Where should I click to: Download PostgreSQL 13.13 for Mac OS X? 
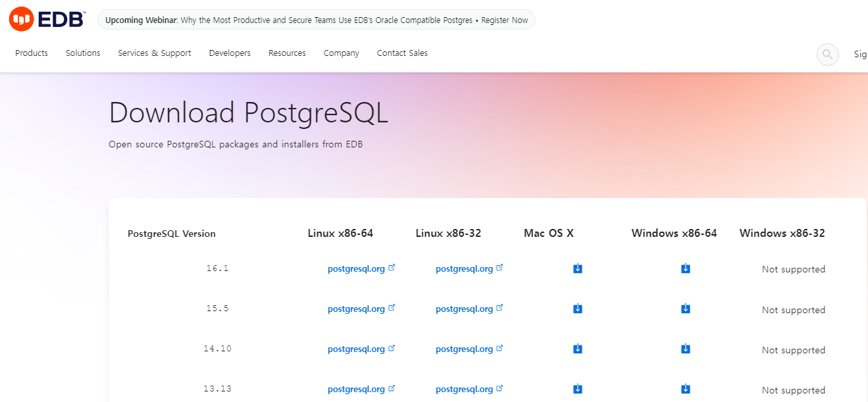click(578, 389)
